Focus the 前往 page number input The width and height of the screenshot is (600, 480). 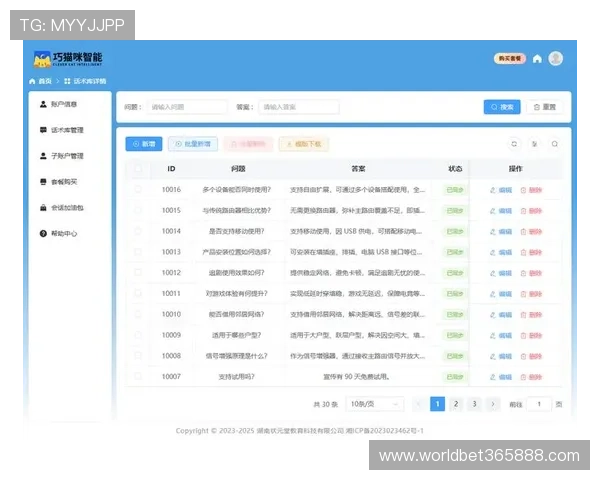539,404
